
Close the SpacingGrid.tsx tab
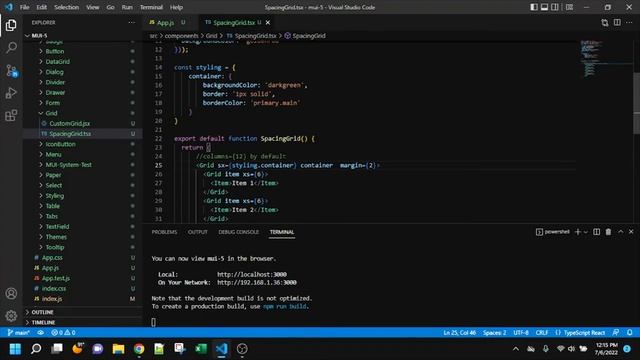point(268,22)
